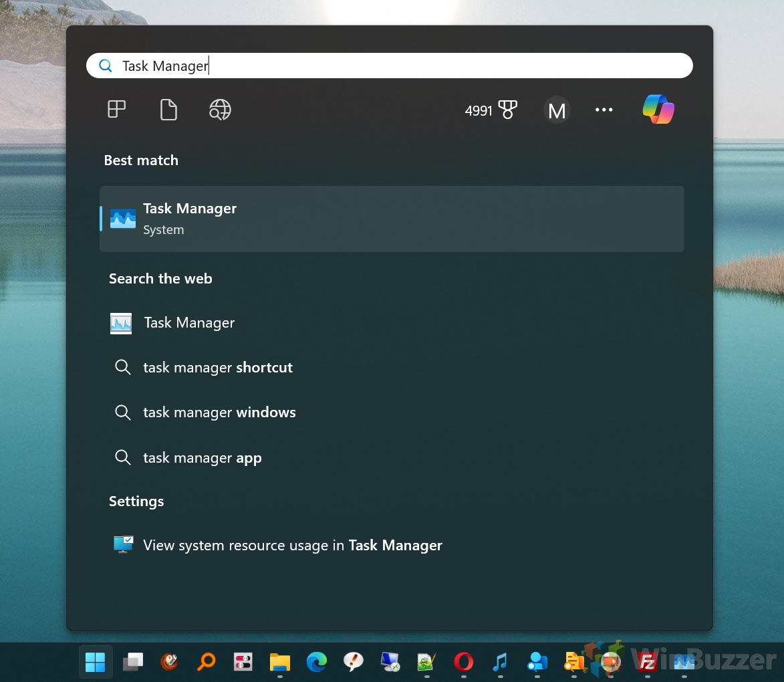Open 'View system resource usage in Task Manager'
Image resolution: width=784 pixels, height=682 pixels.
coord(292,546)
